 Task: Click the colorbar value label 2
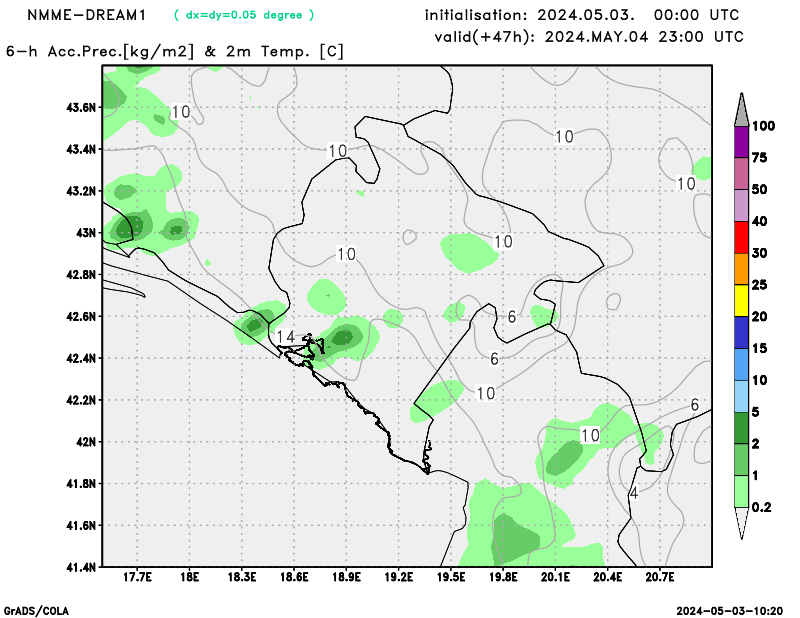756,444
